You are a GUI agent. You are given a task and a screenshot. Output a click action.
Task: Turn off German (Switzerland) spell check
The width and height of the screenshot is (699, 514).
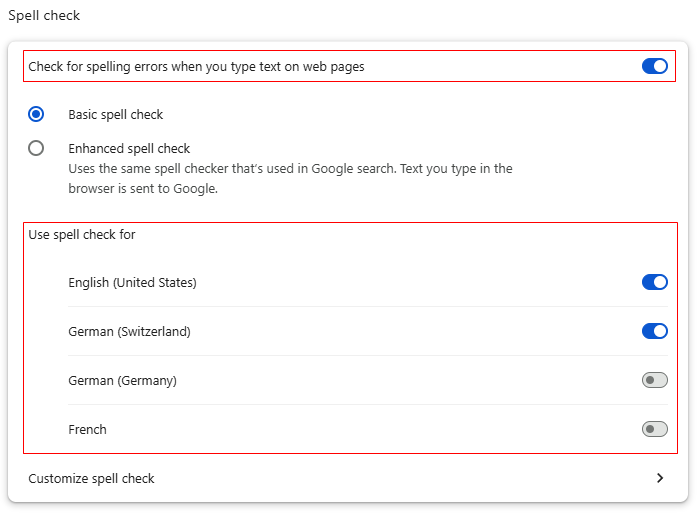[x=654, y=331]
